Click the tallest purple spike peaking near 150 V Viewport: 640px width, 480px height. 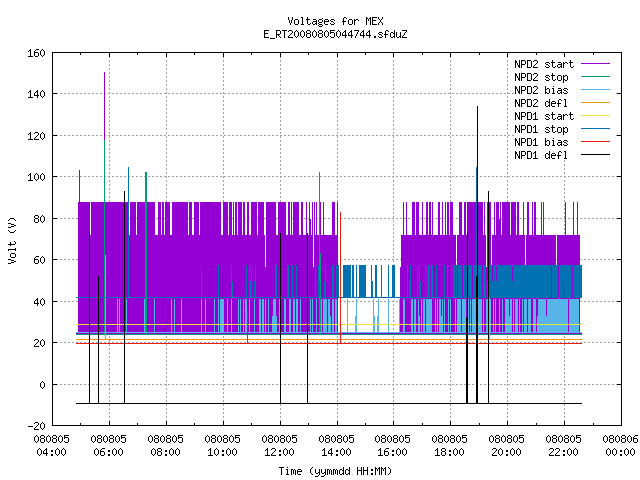click(104, 106)
